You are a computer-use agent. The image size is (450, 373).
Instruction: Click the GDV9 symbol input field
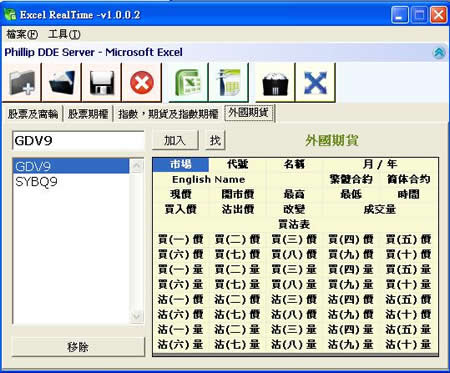(78, 140)
